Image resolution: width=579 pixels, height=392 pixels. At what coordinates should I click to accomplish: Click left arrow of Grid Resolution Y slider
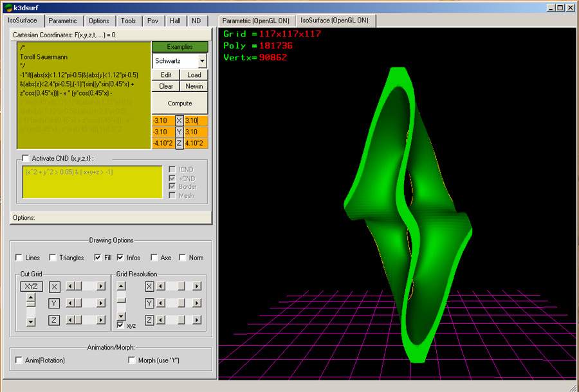(x=161, y=303)
